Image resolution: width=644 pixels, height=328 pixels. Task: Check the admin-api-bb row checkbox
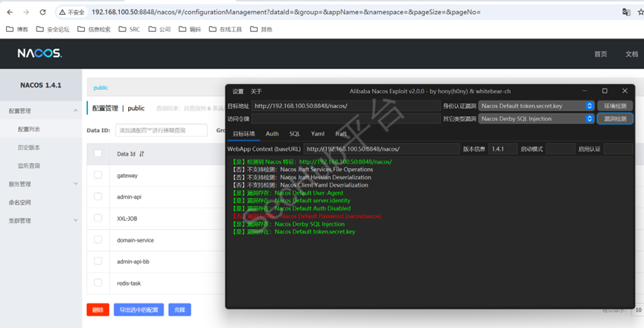[98, 261]
